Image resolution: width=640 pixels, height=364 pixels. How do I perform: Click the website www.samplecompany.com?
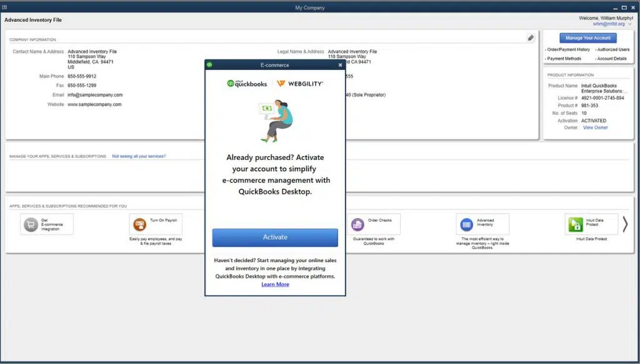[x=94, y=104]
